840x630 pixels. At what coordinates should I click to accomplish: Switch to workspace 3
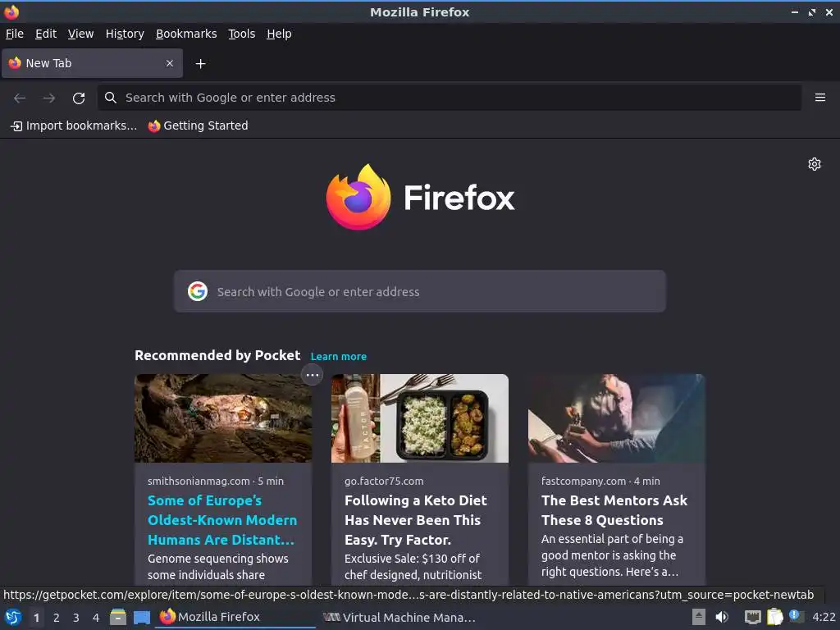[x=76, y=618]
